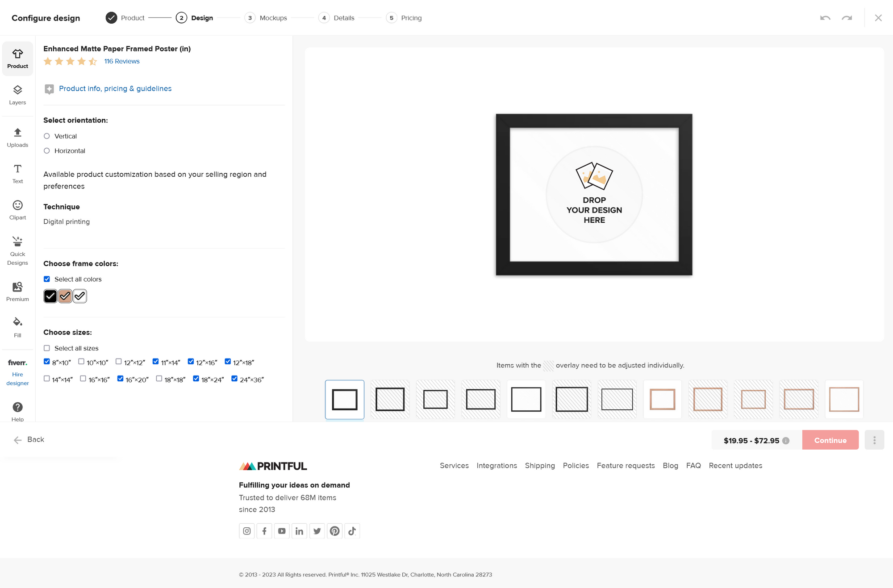Open Printful's Instagram page

click(246, 530)
